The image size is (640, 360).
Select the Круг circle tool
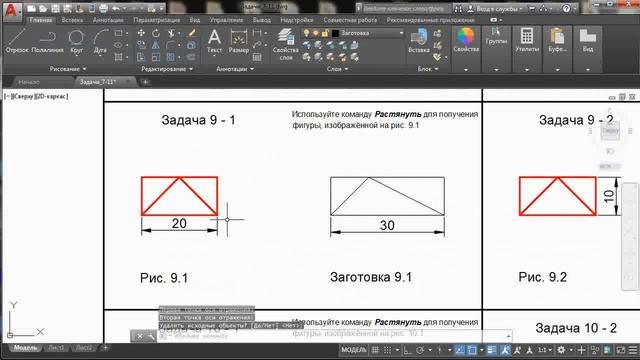(x=76, y=41)
